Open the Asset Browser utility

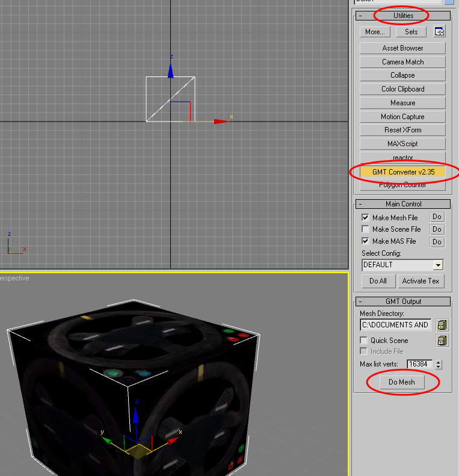click(x=402, y=48)
